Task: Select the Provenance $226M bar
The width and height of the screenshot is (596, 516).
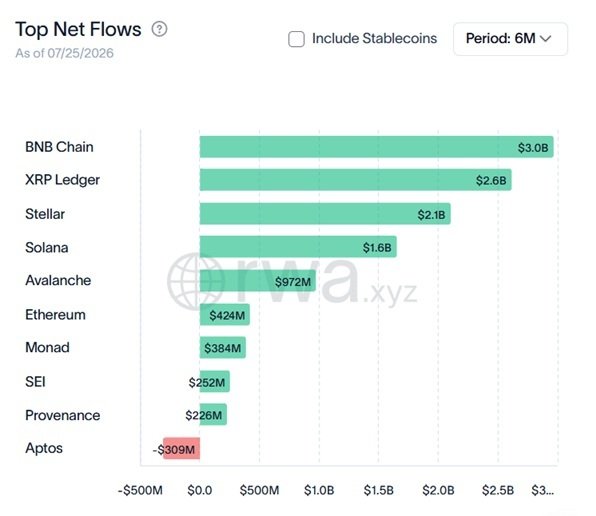Action: pyautogui.click(x=213, y=415)
